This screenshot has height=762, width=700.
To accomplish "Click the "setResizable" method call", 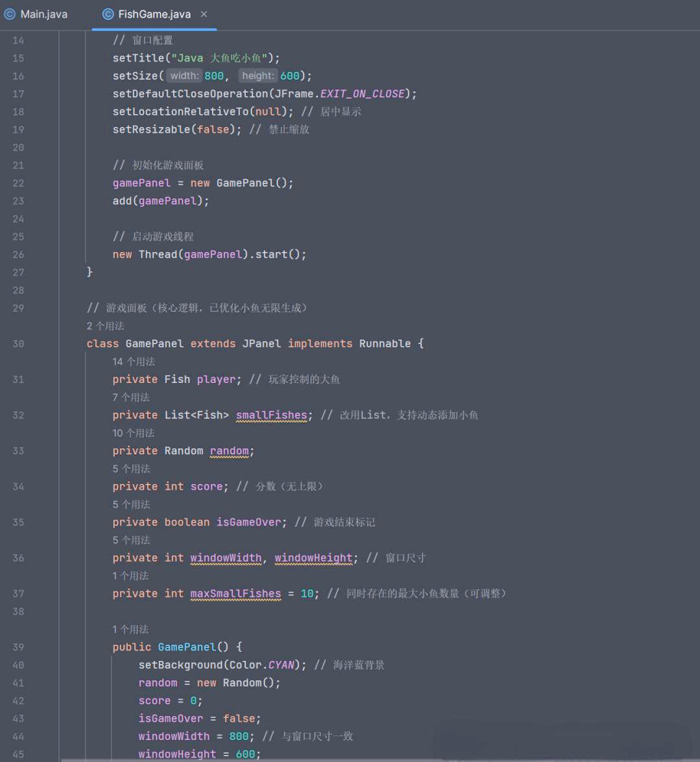I will (x=152, y=130).
